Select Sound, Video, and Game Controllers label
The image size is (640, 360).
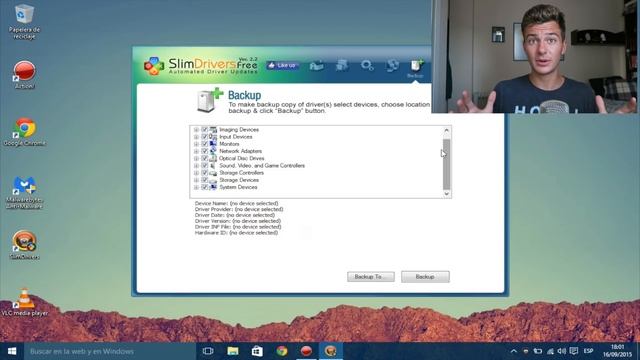point(262,165)
